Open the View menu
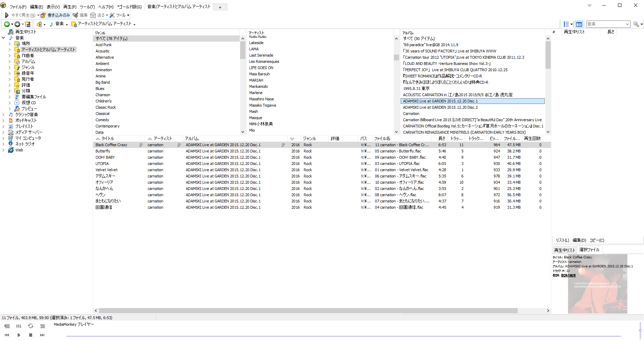Image resolution: width=644 pixels, height=341 pixels. (x=53, y=7)
